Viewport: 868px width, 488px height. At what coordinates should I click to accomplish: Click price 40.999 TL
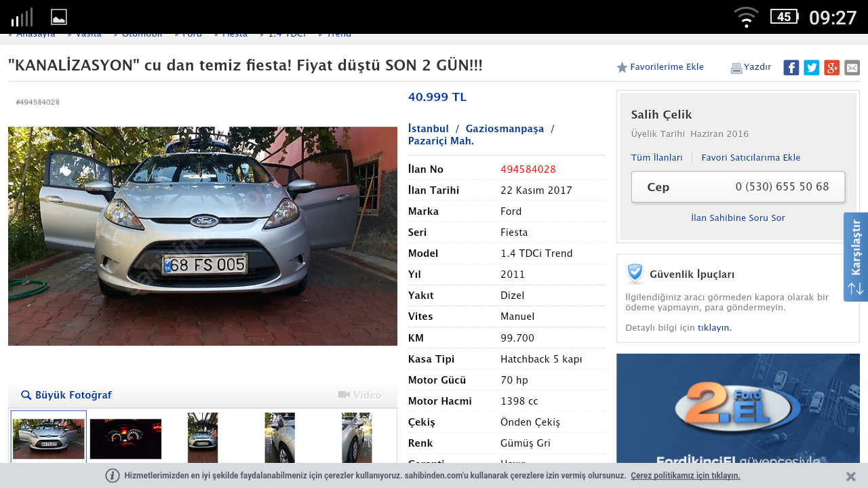click(x=437, y=97)
